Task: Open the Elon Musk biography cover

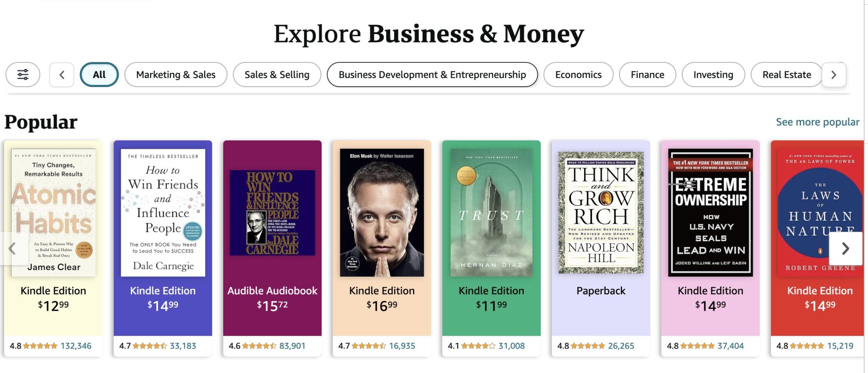Action: click(381, 212)
